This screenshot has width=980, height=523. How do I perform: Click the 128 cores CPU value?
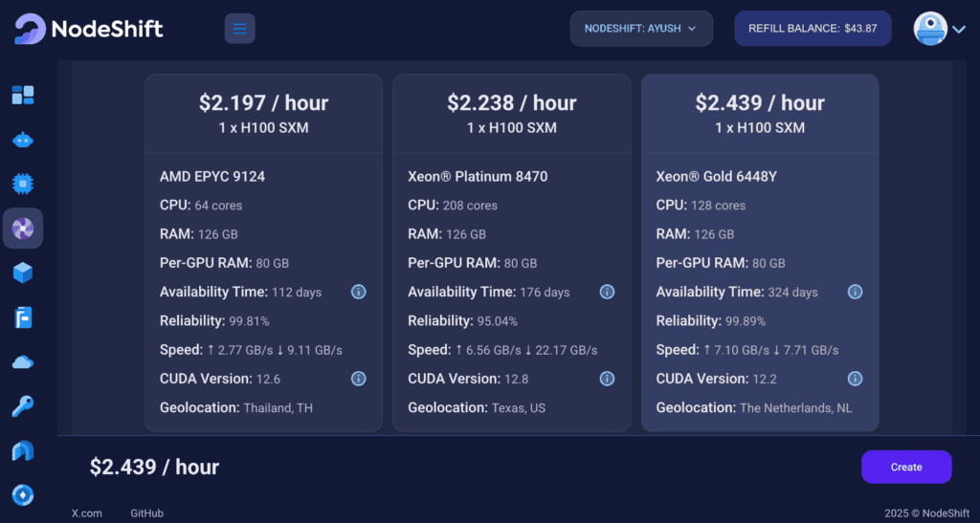coord(718,206)
